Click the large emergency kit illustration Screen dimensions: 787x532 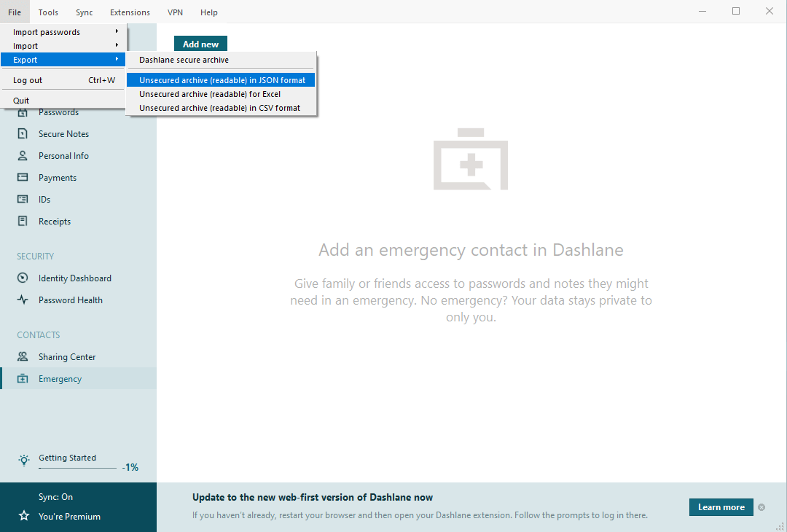(x=471, y=159)
